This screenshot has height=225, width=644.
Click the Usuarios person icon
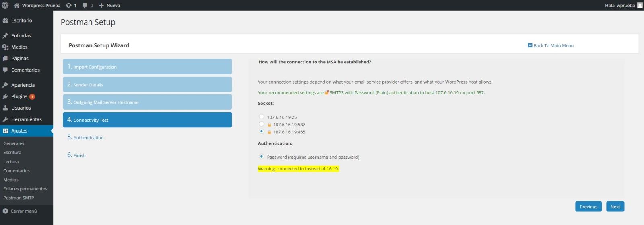pyautogui.click(x=5, y=108)
